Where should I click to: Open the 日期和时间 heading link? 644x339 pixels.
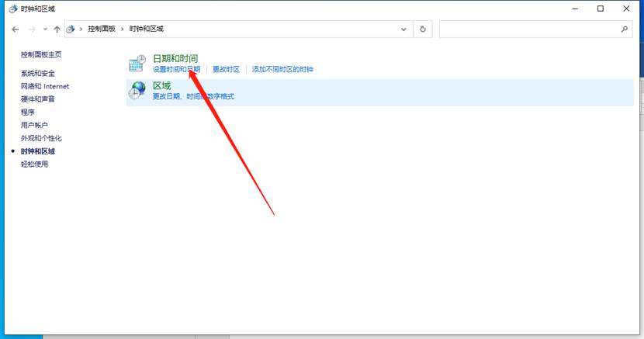175,58
